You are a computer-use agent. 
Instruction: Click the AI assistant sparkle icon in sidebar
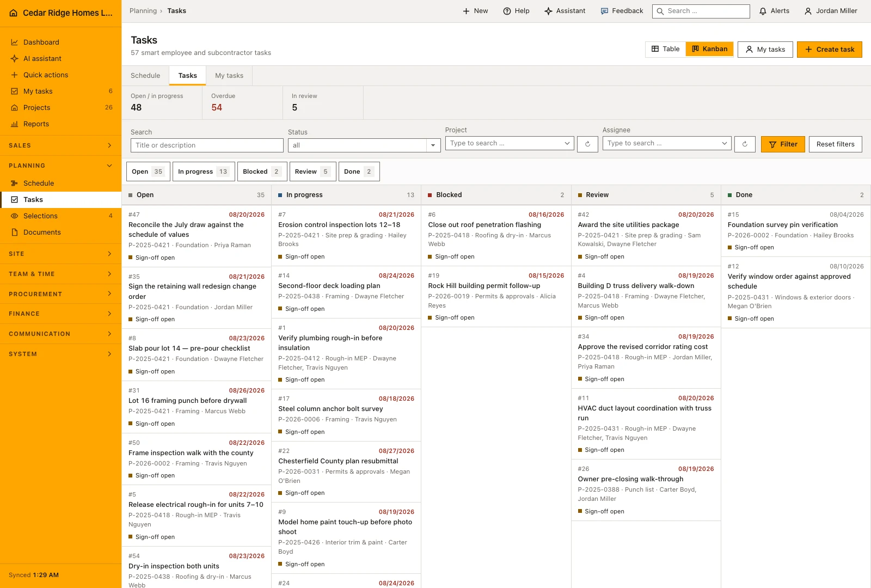point(15,59)
